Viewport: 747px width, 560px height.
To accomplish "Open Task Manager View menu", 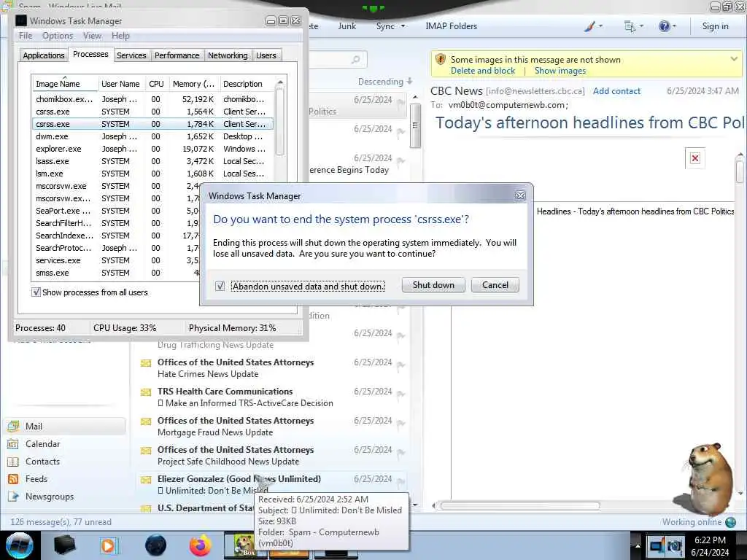I will (x=92, y=36).
